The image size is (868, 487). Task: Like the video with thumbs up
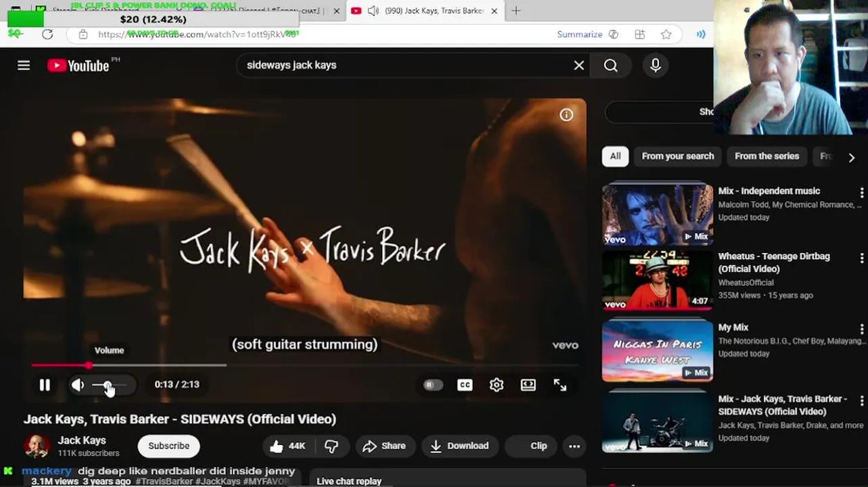pyautogui.click(x=287, y=446)
